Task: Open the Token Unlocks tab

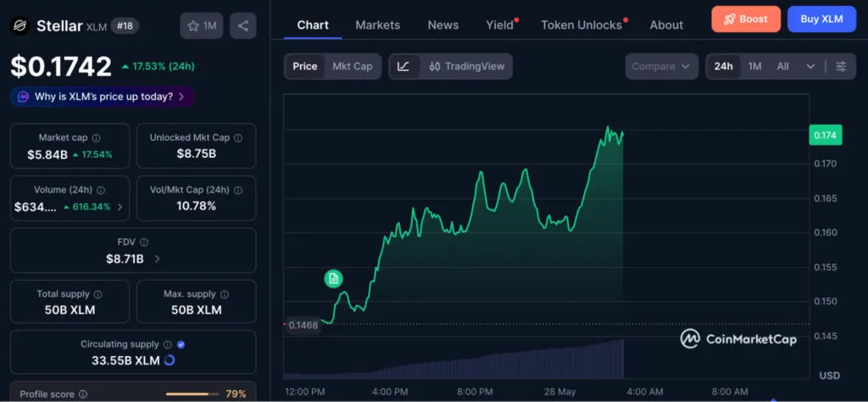Action: click(581, 25)
